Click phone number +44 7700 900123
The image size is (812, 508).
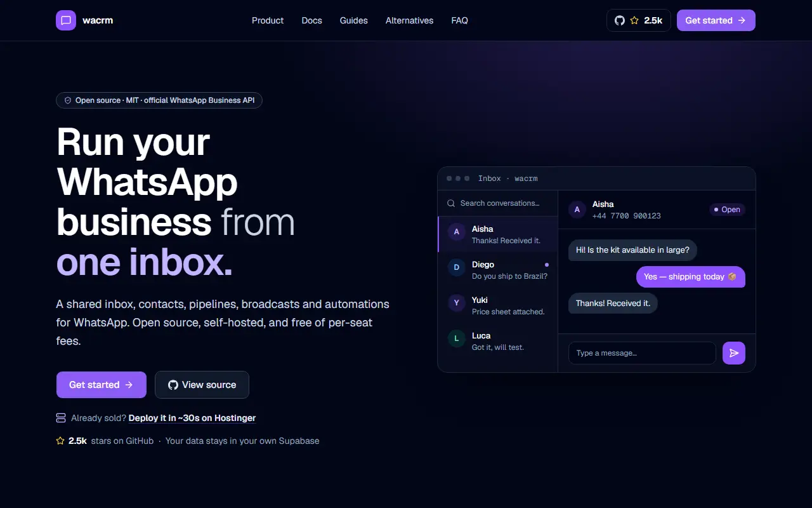coord(627,216)
